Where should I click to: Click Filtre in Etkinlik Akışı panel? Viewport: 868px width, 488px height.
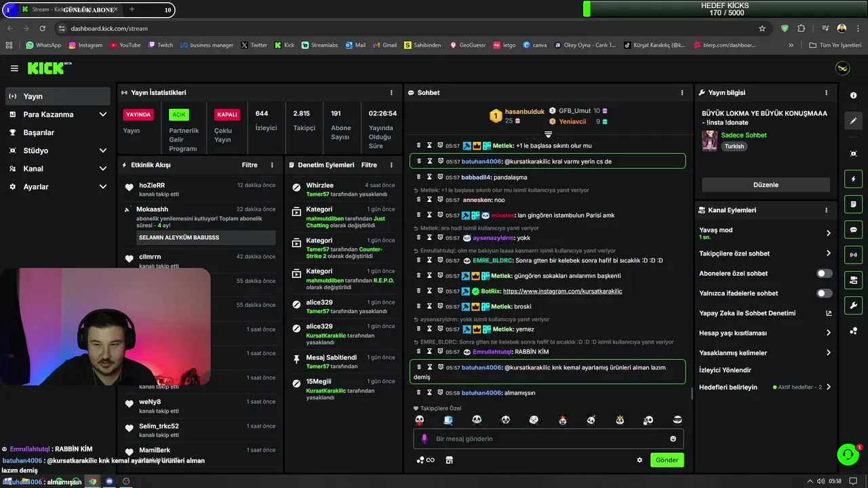[x=250, y=165]
